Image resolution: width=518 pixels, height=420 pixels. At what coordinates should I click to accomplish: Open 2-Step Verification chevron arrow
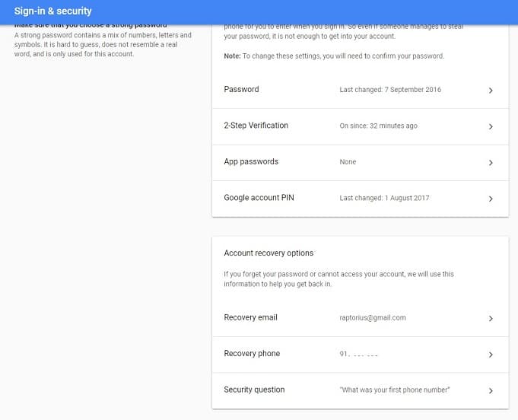point(491,126)
